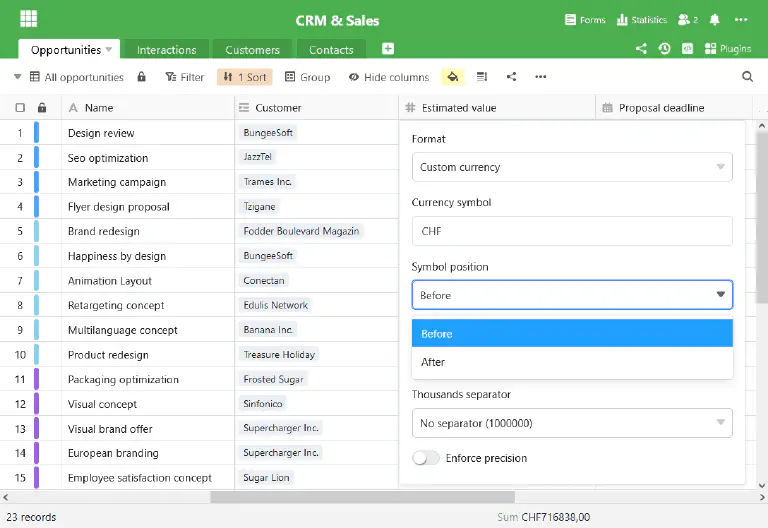Select the Before option in the list
The image size is (768, 528).
pyautogui.click(x=572, y=334)
